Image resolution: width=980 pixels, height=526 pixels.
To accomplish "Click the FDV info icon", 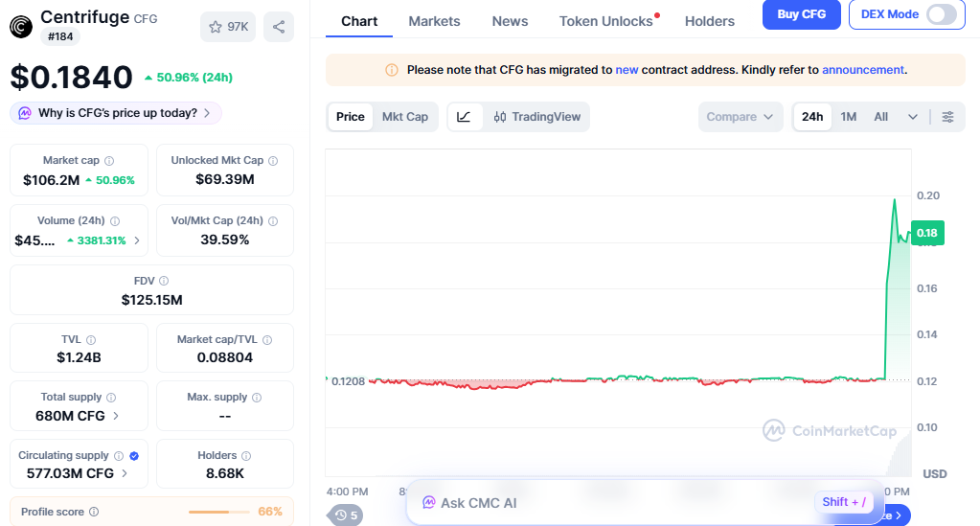I will click(x=164, y=281).
